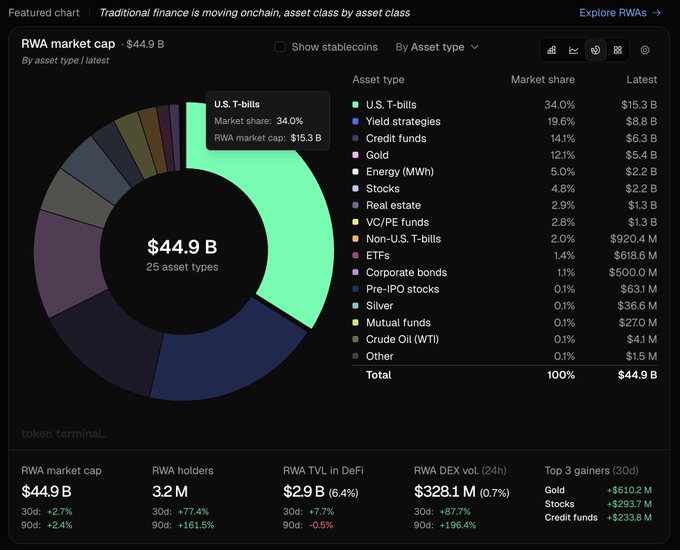Switch to grid view icon
680x550 pixels.
coord(618,50)
